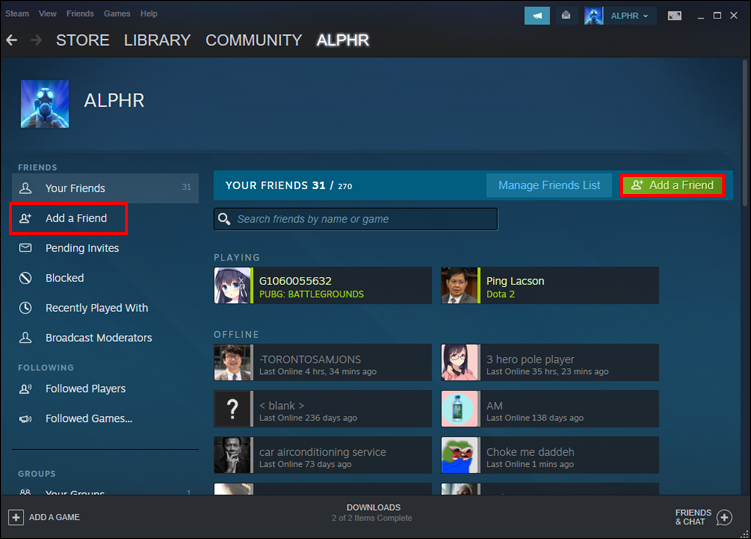Open the Games menu
This screenshot has height=539, width=751.
click(117, 13)
